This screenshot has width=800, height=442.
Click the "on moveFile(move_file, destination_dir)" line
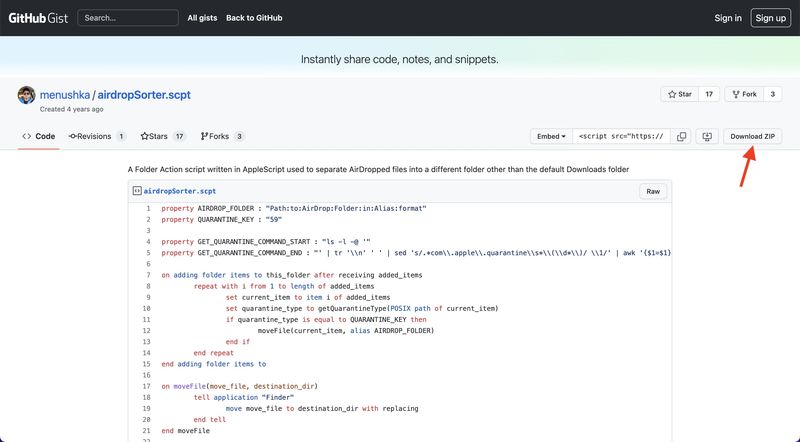[x=239, y=386]
